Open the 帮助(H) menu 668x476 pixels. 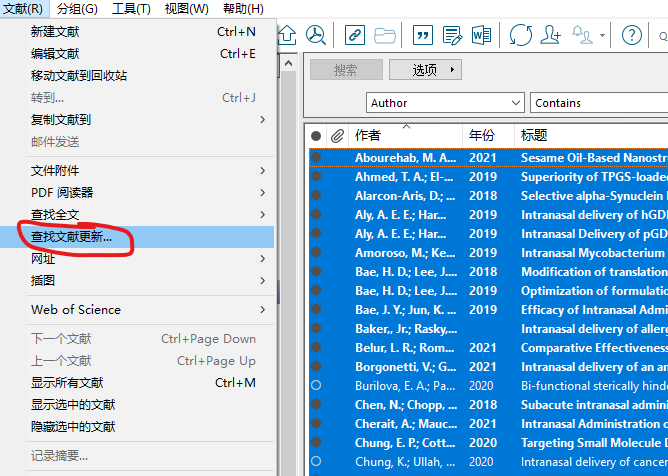[x=243, y=9]
